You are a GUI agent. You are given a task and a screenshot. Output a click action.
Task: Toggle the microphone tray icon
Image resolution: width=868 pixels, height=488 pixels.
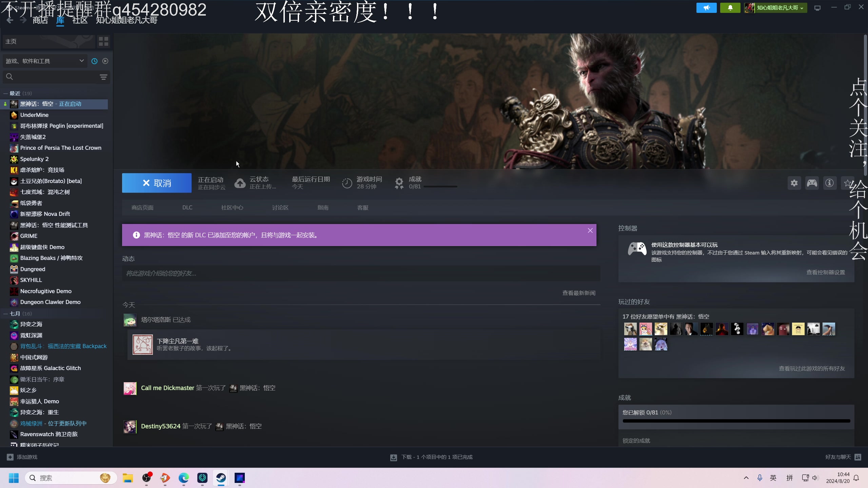click(760, 478)
